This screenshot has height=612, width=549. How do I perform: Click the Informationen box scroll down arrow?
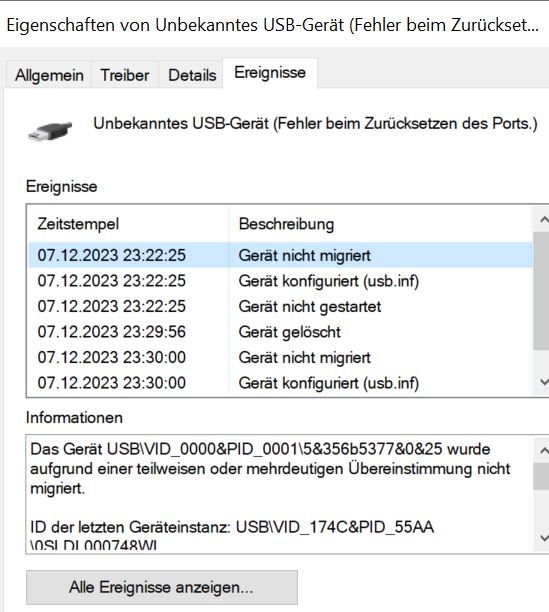[x=543, y=538]
